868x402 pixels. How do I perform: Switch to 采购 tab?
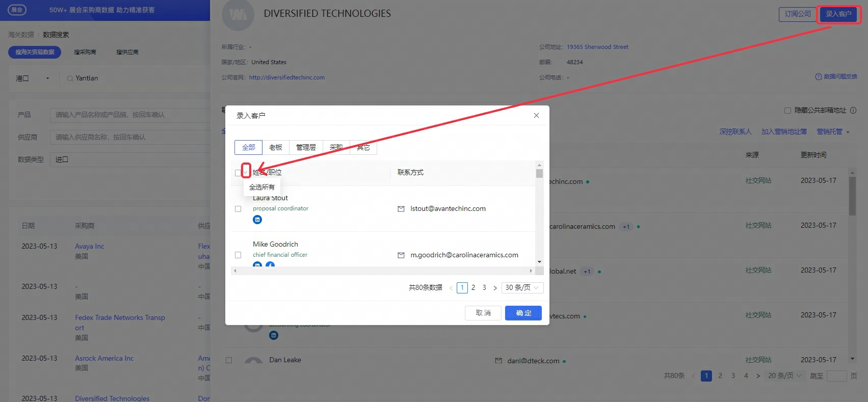(x=336, y=147)
